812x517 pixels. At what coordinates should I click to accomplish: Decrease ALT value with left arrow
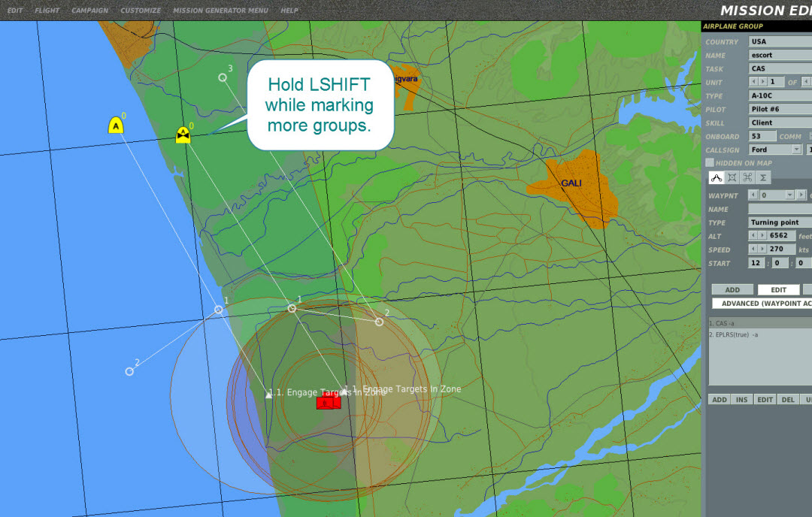753,235
